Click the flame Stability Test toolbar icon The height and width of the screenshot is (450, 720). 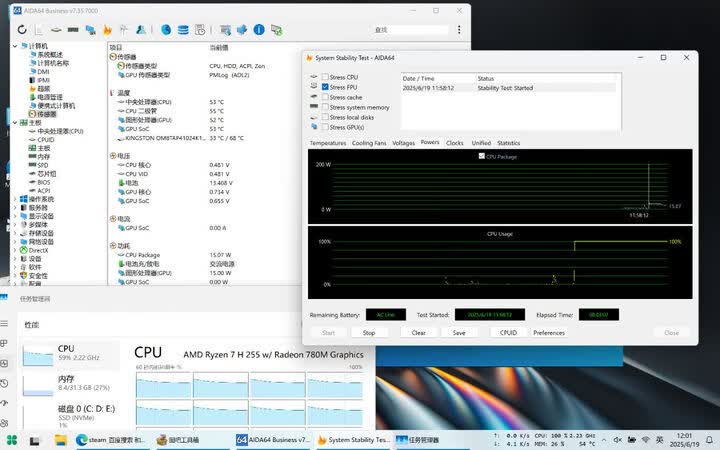click(x=107, y=30)
